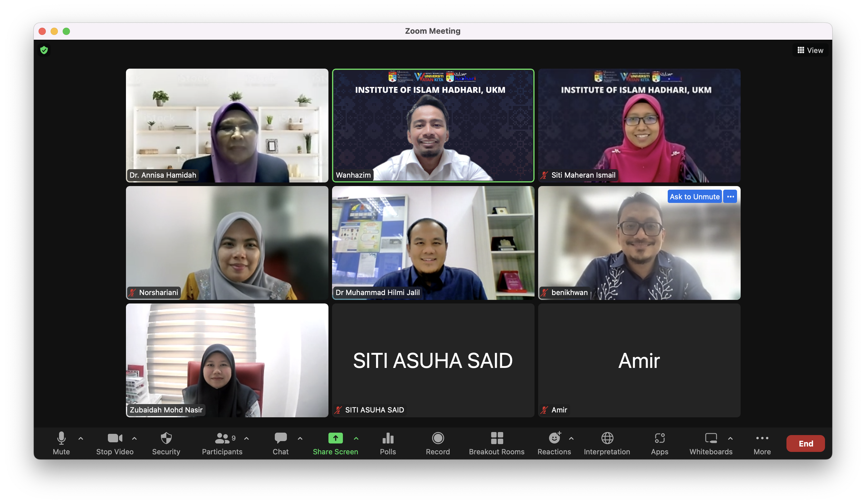The height and width of the screenshot is (504, 866).
Task: Open the Polls bar chart icon
Action: 388,438
